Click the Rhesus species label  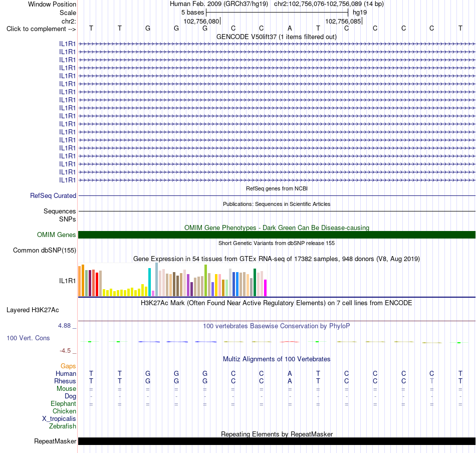[65, 381]
